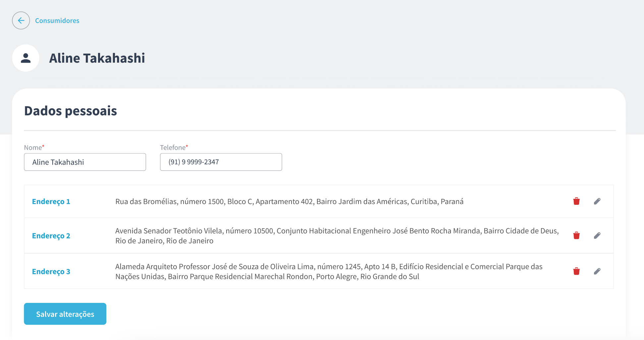Click the Alameda Arquiteto Professor address text

tap(329, 271)
